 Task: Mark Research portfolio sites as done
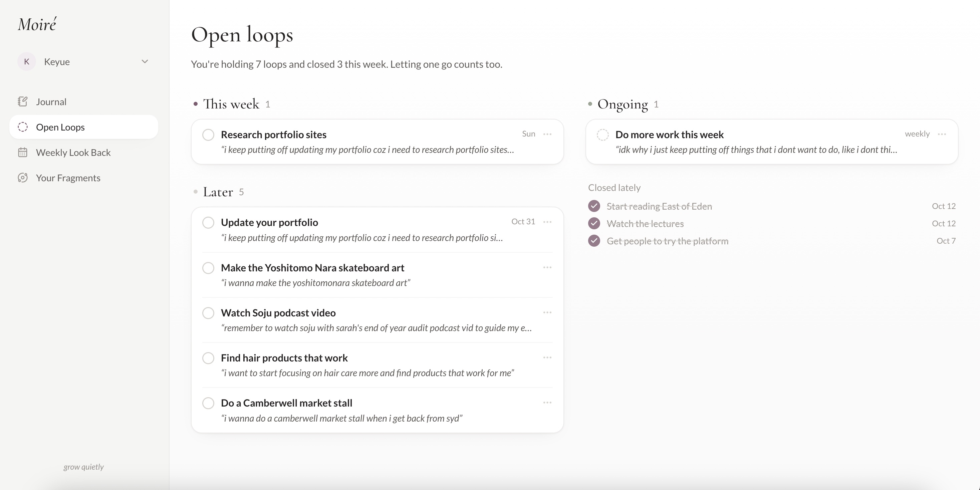coord(208,135)
